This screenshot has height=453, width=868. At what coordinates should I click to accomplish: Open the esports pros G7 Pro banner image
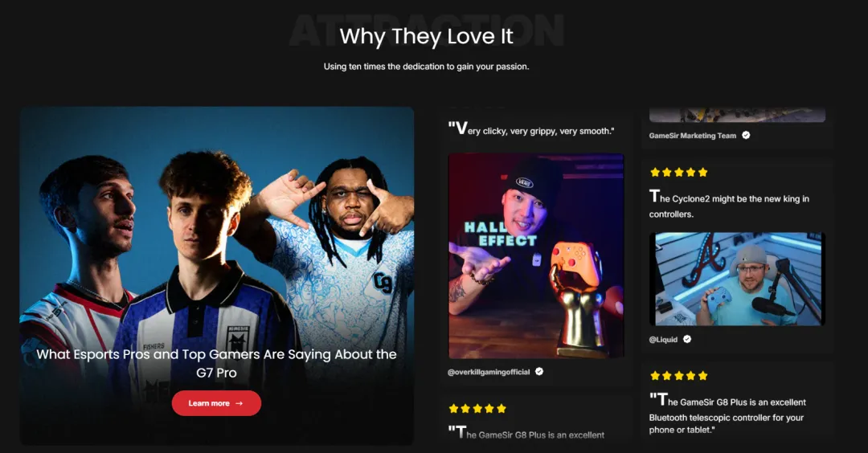pyautogui.click(x=217, y=275)
